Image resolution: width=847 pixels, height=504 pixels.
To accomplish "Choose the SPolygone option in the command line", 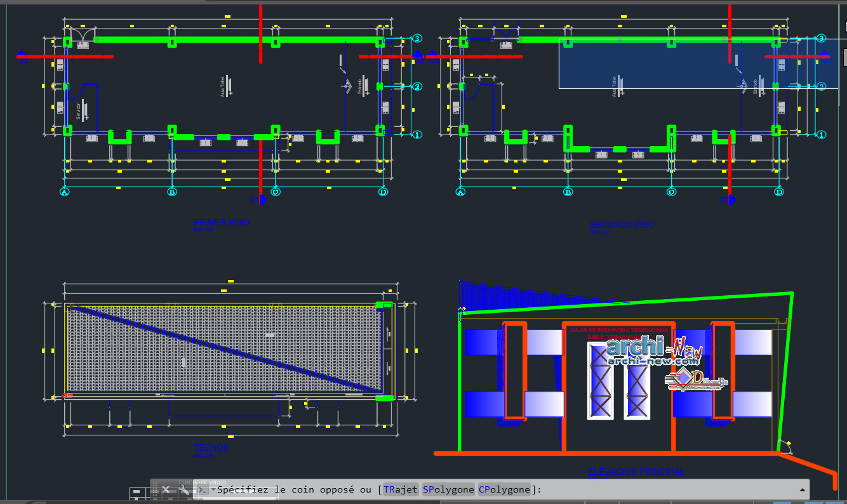I will point(448,489).
